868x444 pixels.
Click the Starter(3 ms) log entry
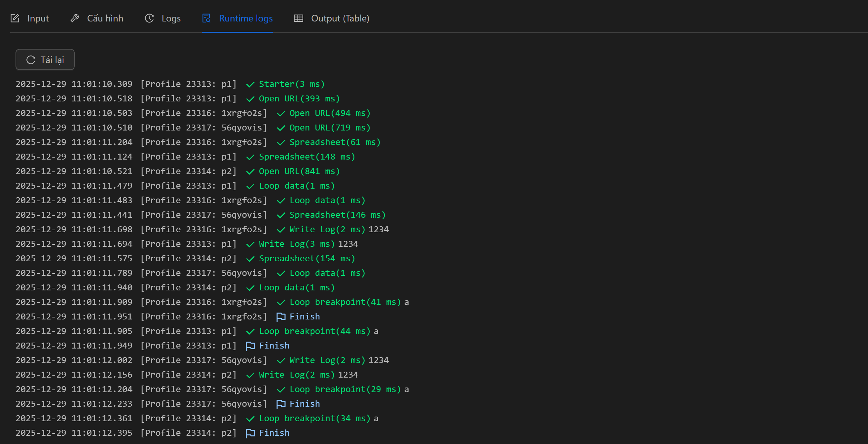pos(291,84)
